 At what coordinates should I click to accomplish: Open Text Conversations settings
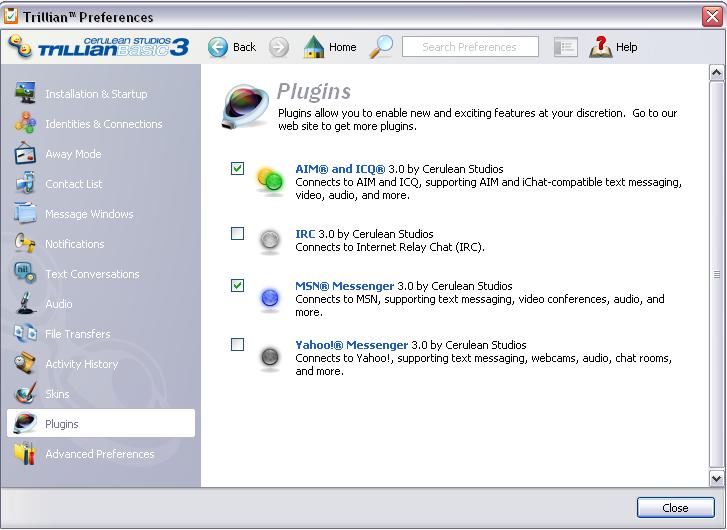[x=92, y=274]
